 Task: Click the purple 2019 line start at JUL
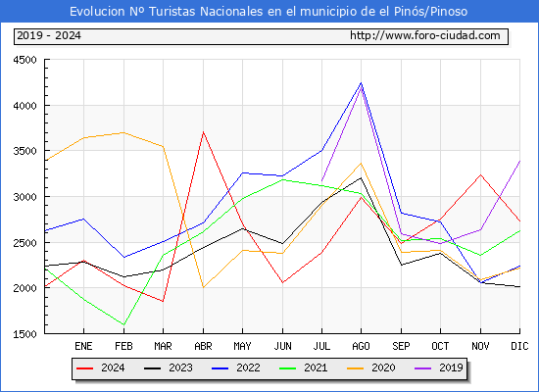(x=321, y=181)
